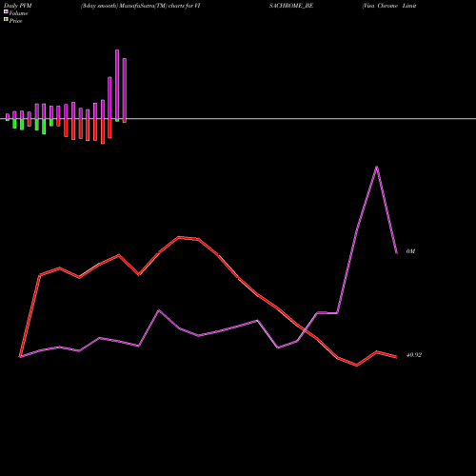Click the highest point of the red price line
This screenshot has width=476, height=476.
point(179,237)
